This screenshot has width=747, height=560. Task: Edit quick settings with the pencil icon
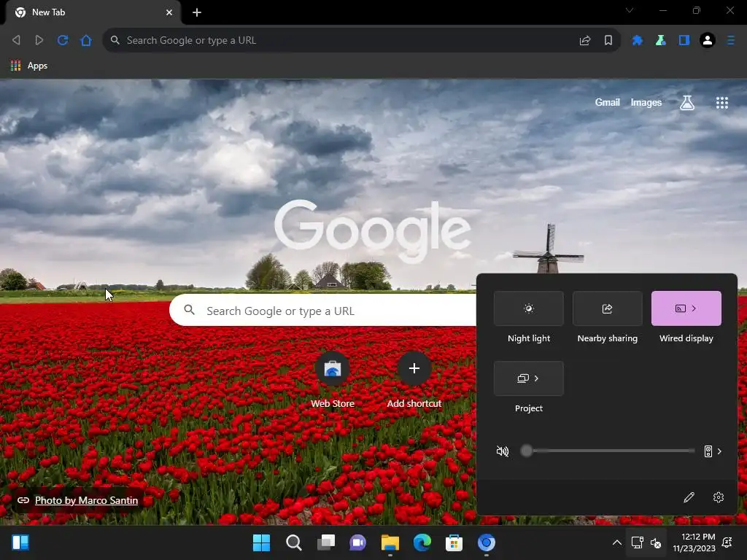pyautogui.click(x=689, y=497)
